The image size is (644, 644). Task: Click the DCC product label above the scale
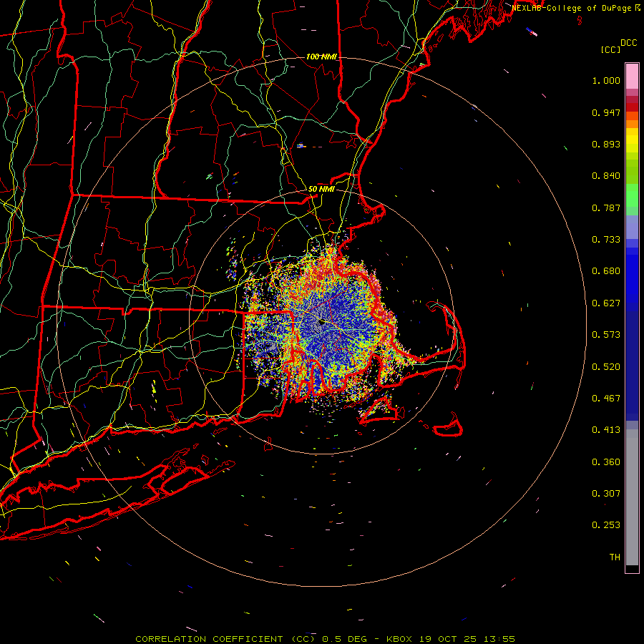click(x=628, y=43)
